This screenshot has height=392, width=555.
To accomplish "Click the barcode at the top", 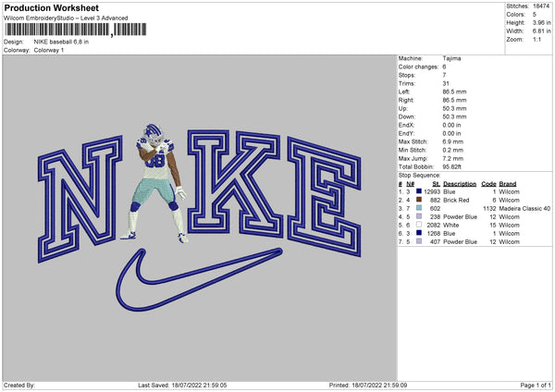I will 75,30.
